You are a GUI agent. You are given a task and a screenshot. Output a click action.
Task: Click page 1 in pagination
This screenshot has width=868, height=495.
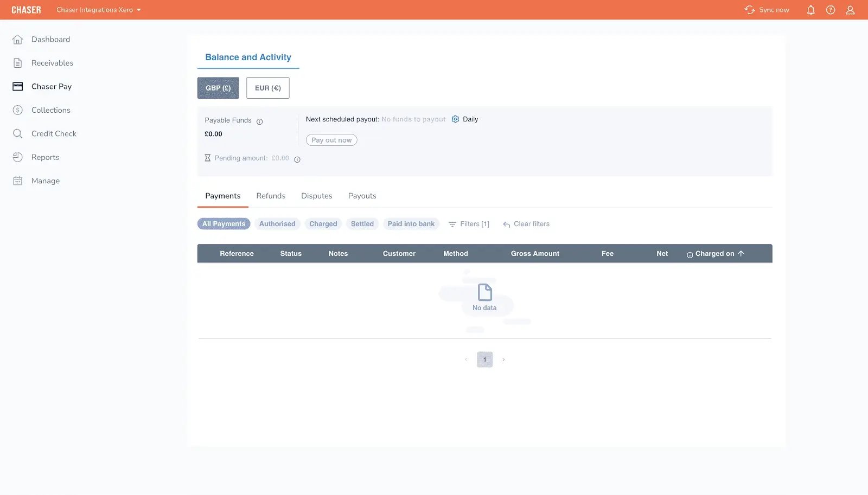point(484,359)
